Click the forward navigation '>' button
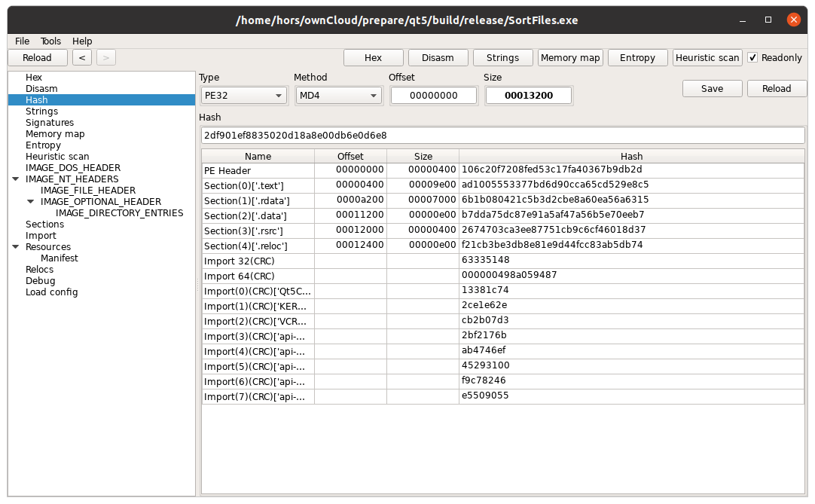 (x=106, y=58)
